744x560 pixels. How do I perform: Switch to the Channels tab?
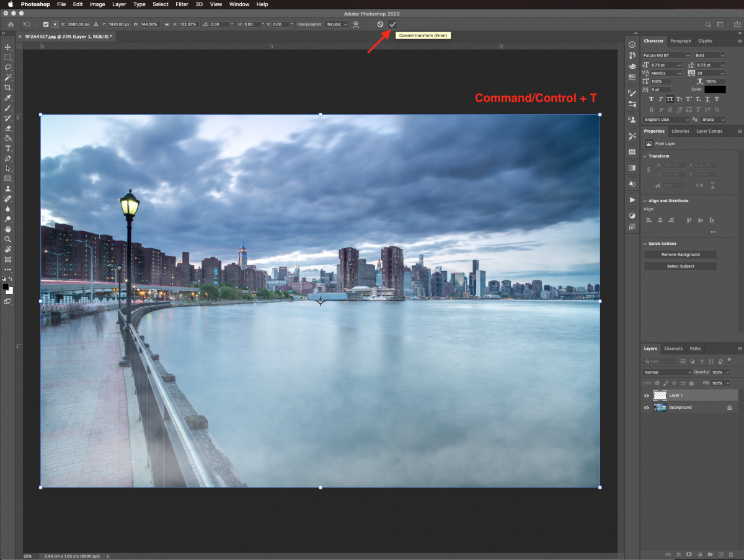click(x=673, y=349)
